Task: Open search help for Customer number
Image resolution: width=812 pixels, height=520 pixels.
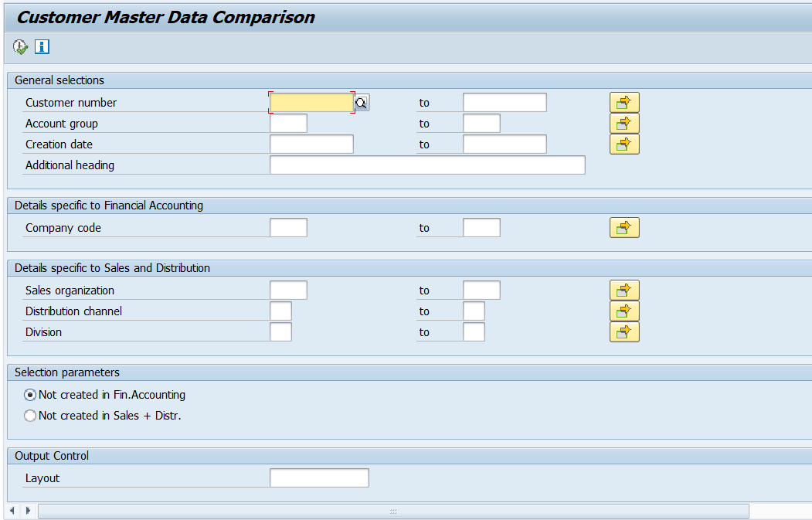Action: 362,102
